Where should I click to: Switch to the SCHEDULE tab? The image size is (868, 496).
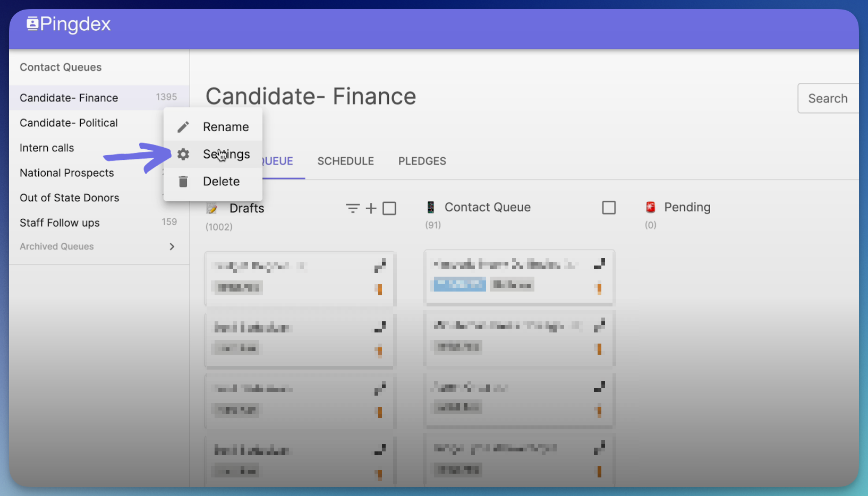pos(346,161)
